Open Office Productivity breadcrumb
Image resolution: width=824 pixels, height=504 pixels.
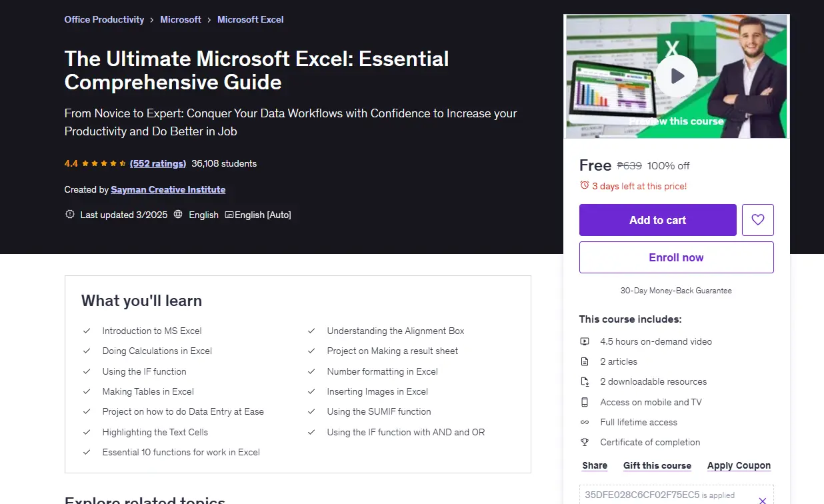click(x=104, y=19)
